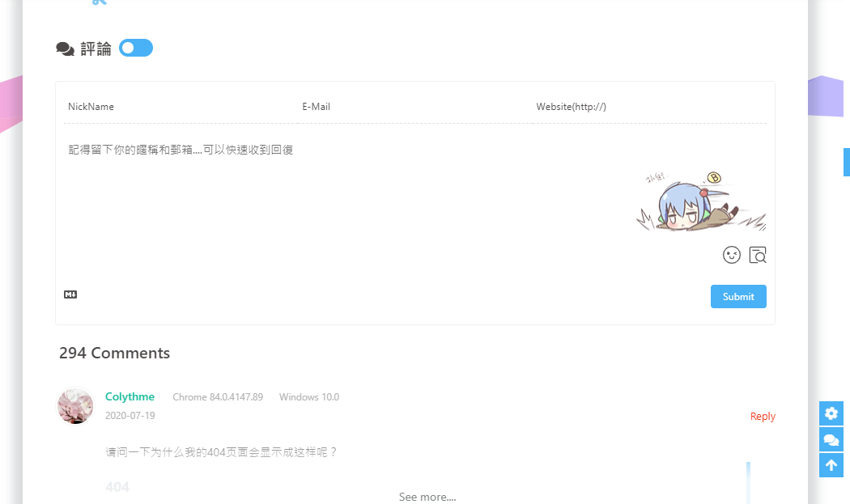The image size is (850, 504).
Task: Click the blue sidebar tab on right edge
Action: coord(846,162)
